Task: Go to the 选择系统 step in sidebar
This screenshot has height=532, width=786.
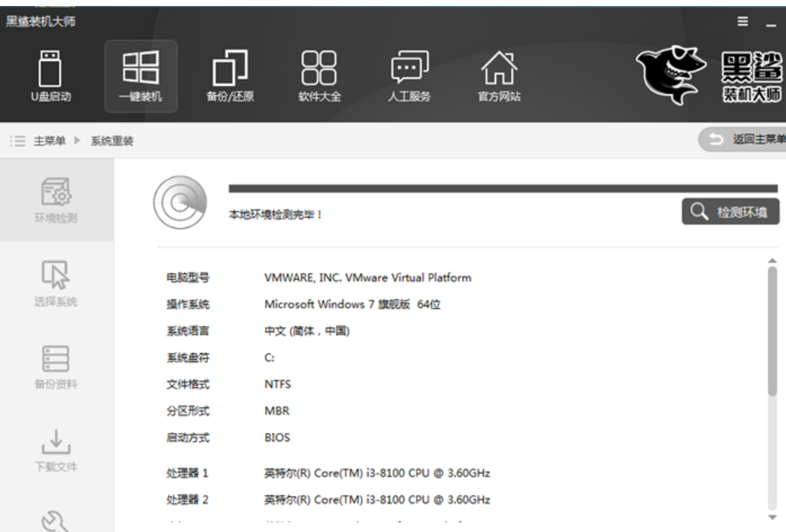Action: [x=57, y=283]
